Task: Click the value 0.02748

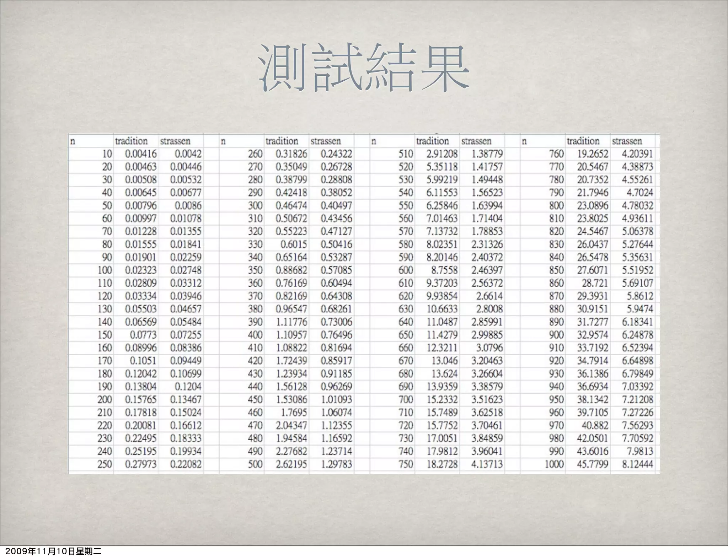Action: 186,270
